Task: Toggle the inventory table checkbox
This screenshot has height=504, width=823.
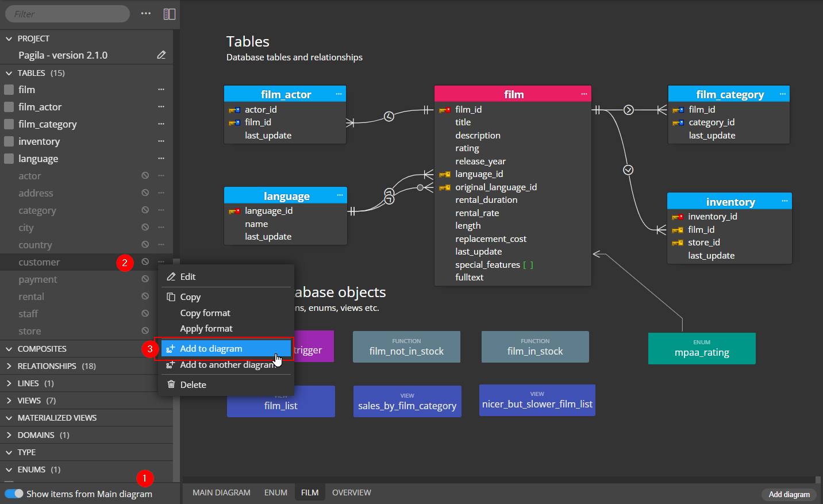Action: point(9,141)
